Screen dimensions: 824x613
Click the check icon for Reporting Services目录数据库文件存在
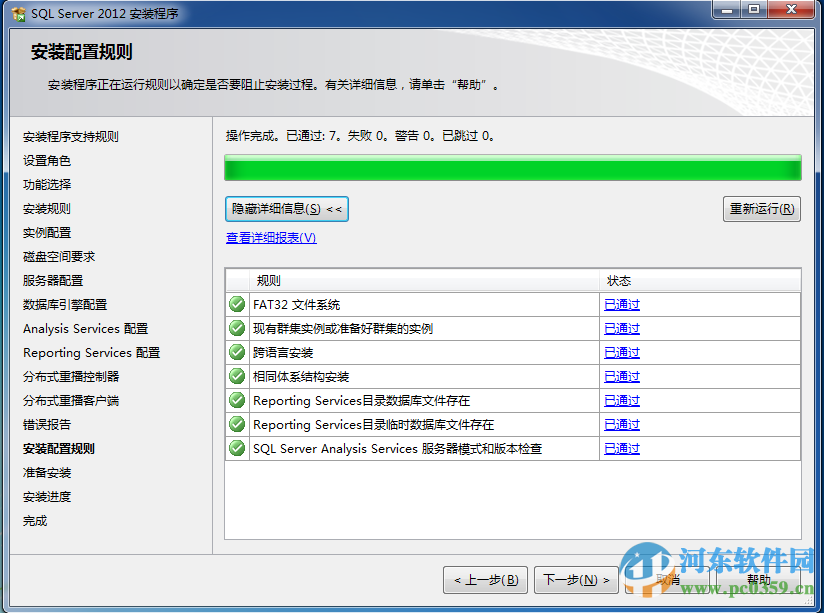pos(237,400)
